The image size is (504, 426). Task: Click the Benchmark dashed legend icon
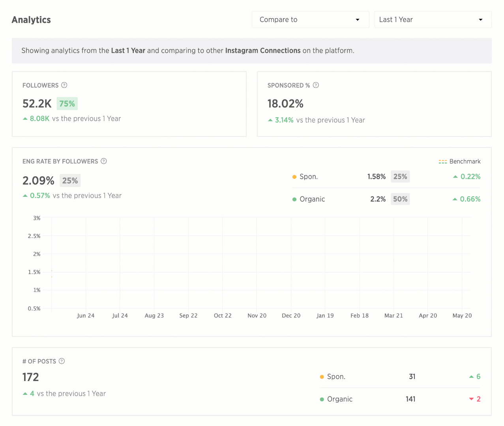tap(443, 162)
